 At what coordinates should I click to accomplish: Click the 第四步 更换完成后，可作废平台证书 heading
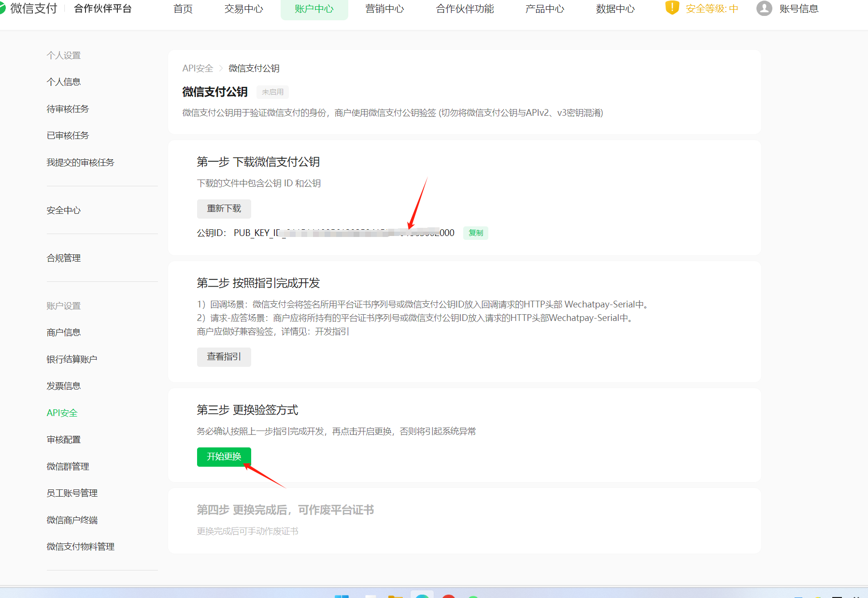pyautogui.click(x=285, y=510)
